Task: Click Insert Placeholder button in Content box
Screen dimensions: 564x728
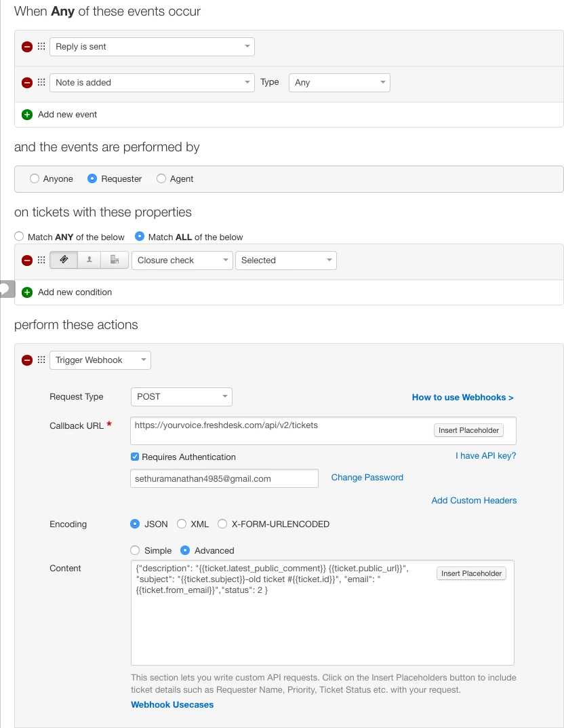Action: pos(471,574)
